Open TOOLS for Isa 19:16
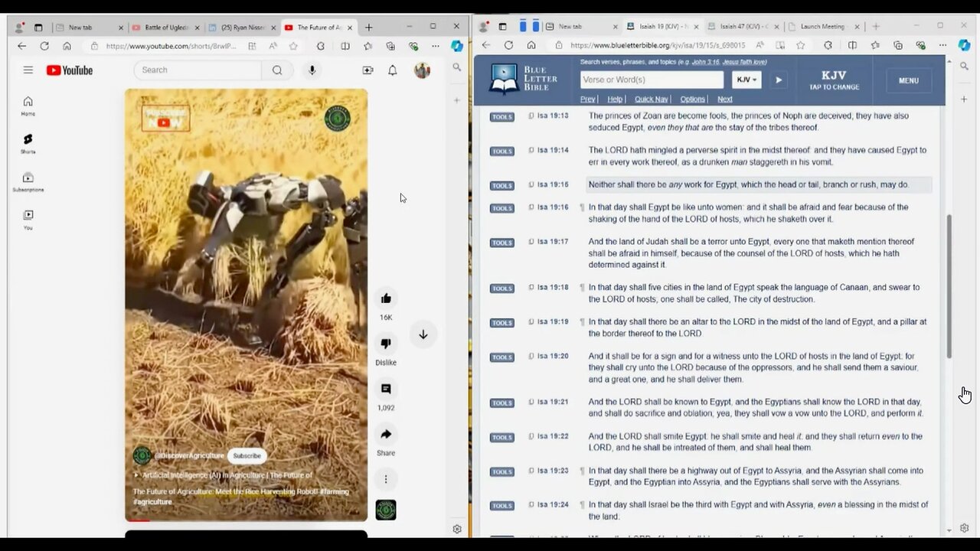The width and height of the screenshot is (980, 551). tap(502, 207)
